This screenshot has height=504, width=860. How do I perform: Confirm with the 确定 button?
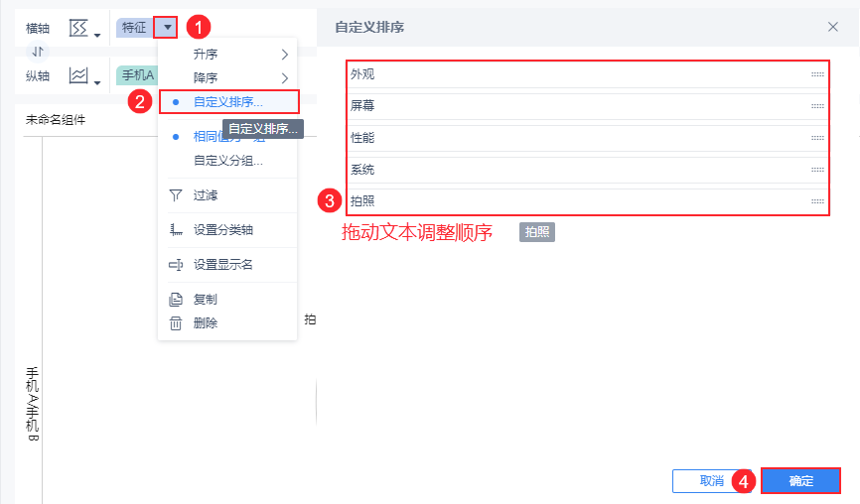800,481
